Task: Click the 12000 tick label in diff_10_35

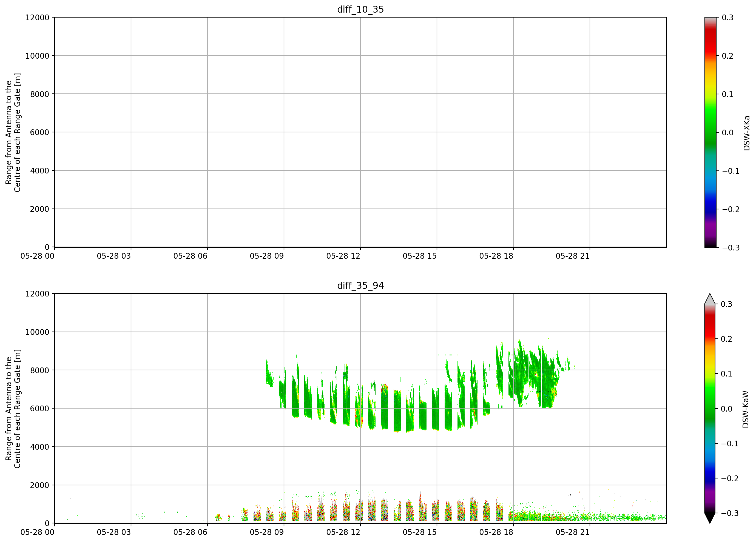Action: coord(37,17)
